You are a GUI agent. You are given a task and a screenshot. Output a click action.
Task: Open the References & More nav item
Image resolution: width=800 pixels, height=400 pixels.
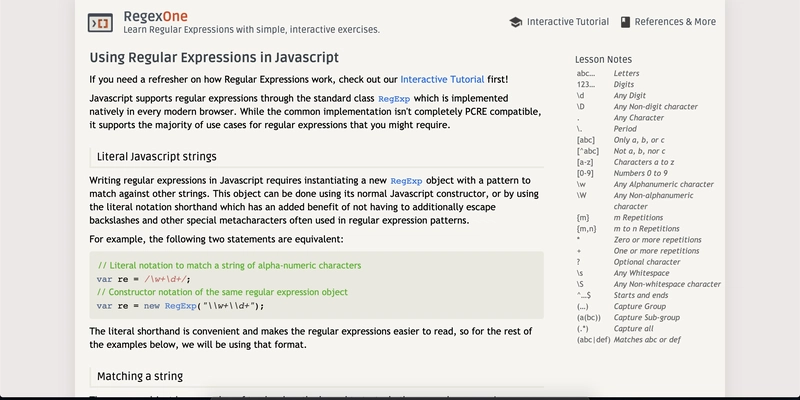tap(668, 22)
